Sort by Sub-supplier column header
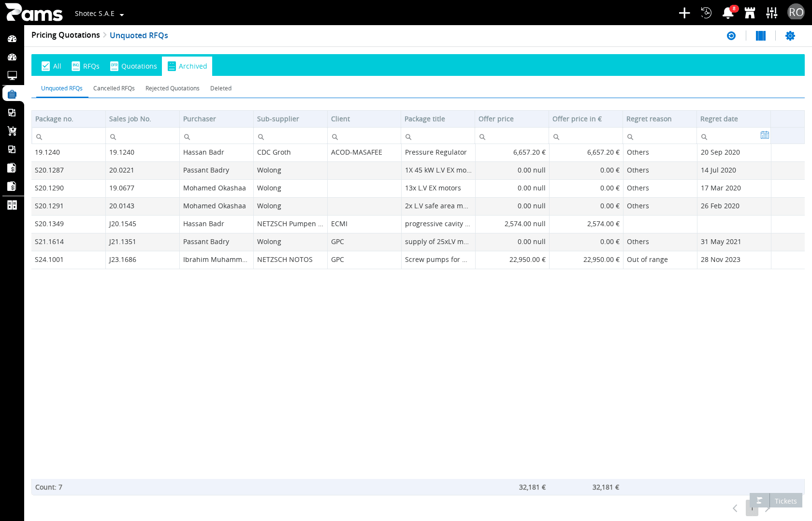Viewport: 812px width, 521px height. [290, 119]
